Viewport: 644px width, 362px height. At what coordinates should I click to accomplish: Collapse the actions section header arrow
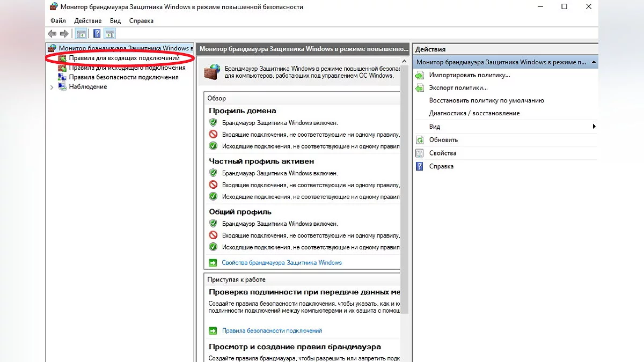(x=594, y=62)
